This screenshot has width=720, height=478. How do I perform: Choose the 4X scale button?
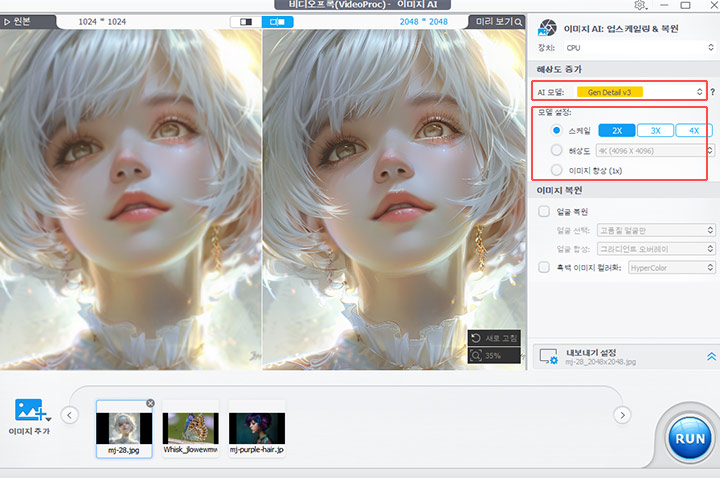click(x=694, y=130)
